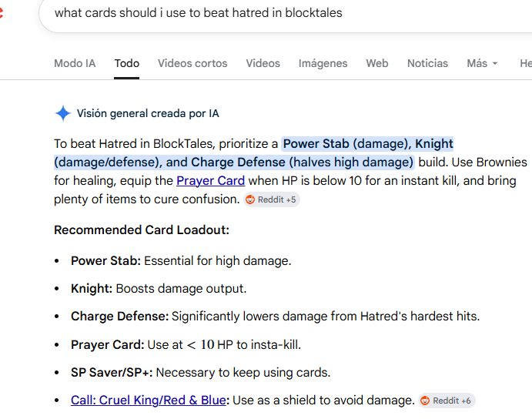Open the Call: Cruel King/Red & Blue link
Image resolution: width=532 pixels, height=419 pixels.
(149, 401)
